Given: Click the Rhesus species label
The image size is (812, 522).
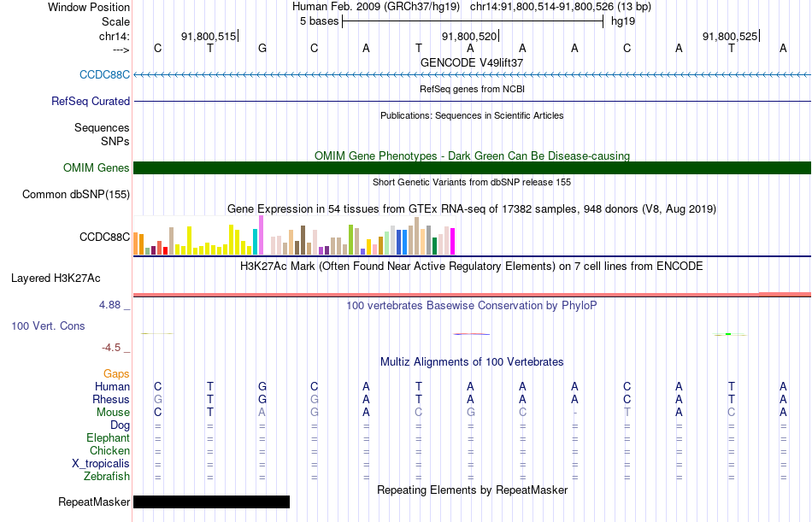Looking at the screenshot, I should click(111, 399).
